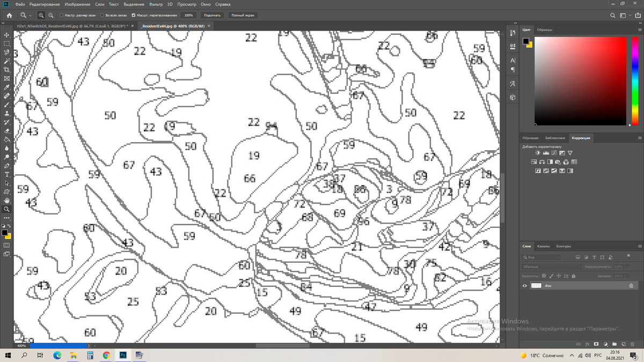Toggle lock all padlock icon
This screenshot has width=644, height=362.
click(574, 276)
